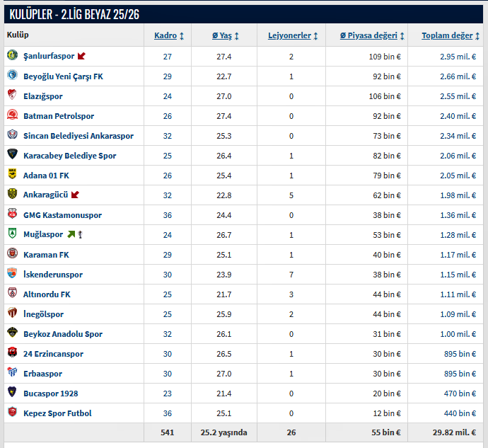Open the Karacabey Belediye Spor club page
Screen dimensions: 488x448
point(69,156)
